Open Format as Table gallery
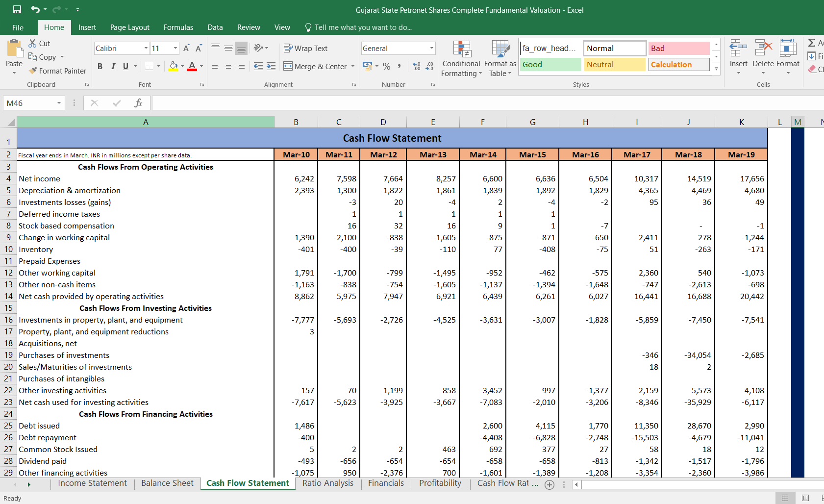The width and height of the screenshot is (824, 504). coord(500,59)
